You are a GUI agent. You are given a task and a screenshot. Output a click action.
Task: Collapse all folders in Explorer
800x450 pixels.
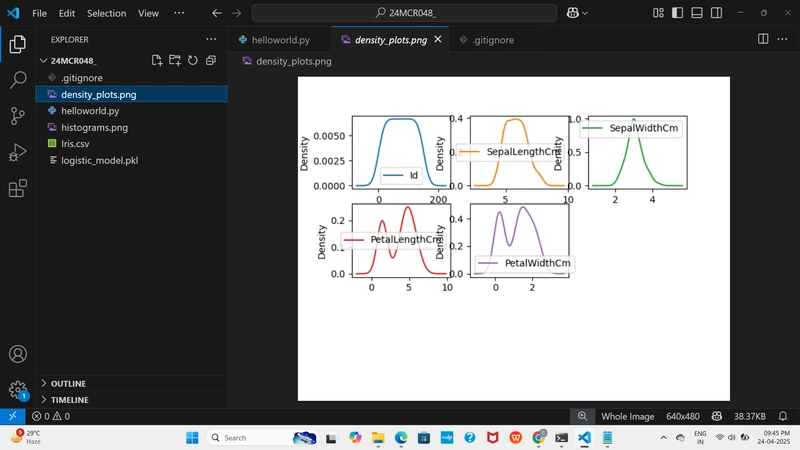(x=210, y=60)
